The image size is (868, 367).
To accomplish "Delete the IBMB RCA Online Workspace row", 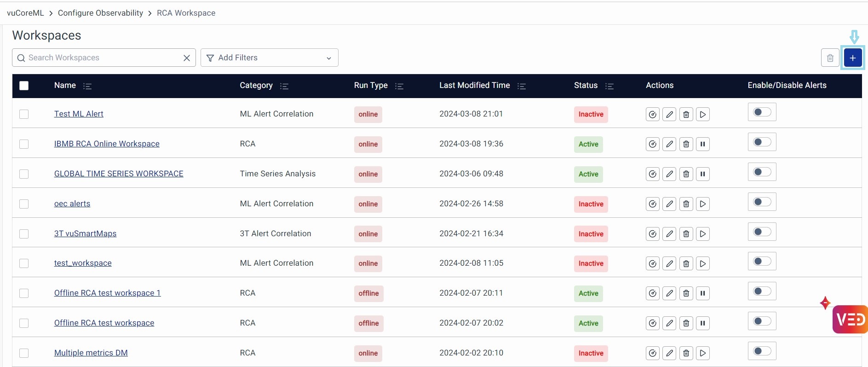I will click(686, 145).
